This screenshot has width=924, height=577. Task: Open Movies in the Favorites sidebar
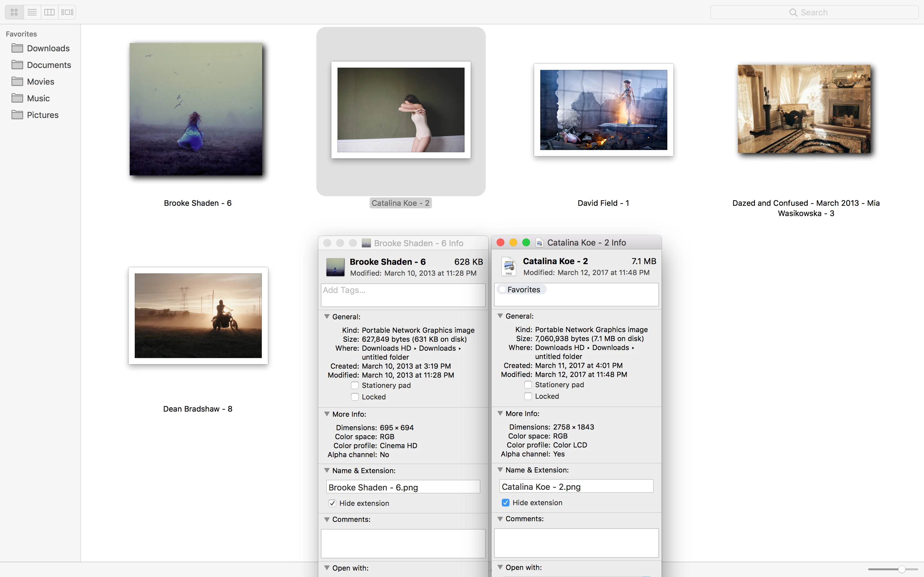[x=40, y=82]
